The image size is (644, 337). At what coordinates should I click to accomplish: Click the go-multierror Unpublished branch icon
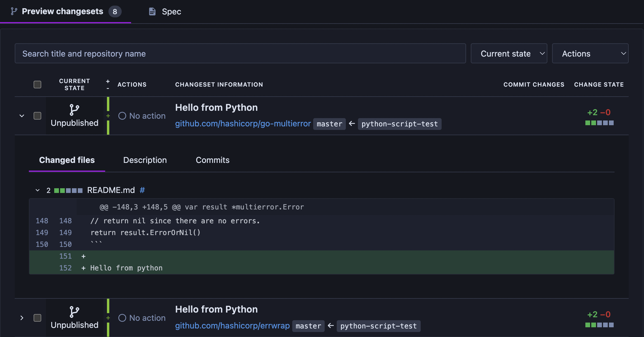pyautogui.click(x=74, y=110)
